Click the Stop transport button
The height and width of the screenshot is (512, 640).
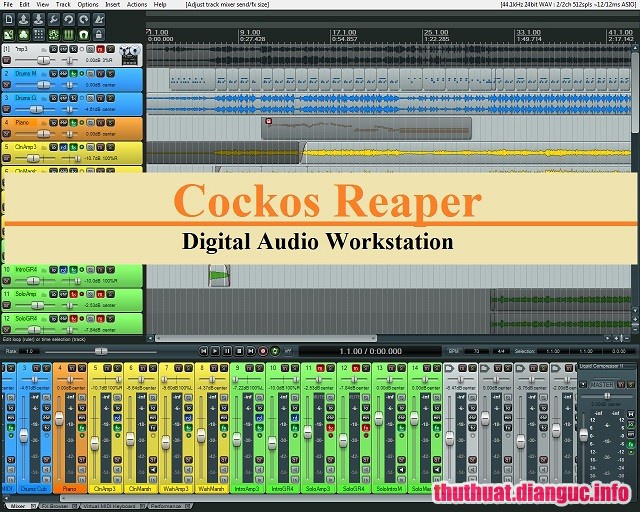pyautogui.click(x=239, y=351)
